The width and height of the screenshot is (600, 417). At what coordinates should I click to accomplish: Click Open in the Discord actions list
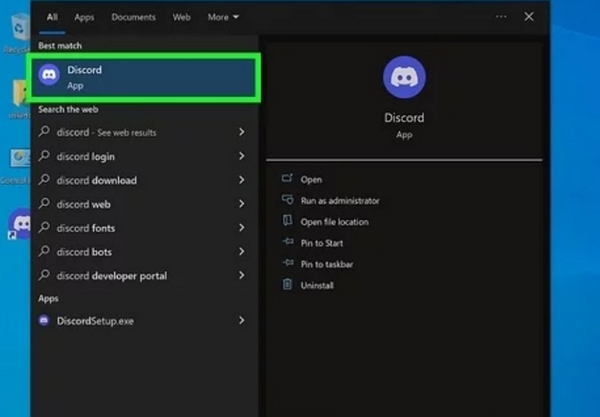click(311, 180)
